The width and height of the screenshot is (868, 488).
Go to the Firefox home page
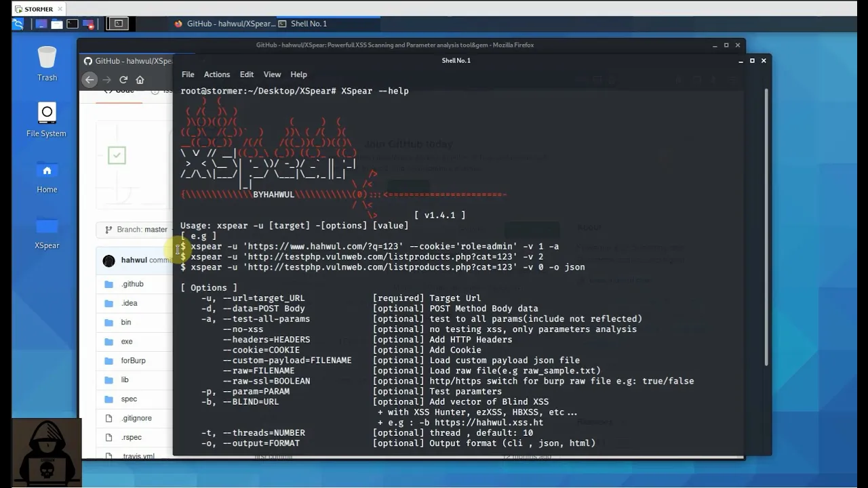tap(140, 79)
